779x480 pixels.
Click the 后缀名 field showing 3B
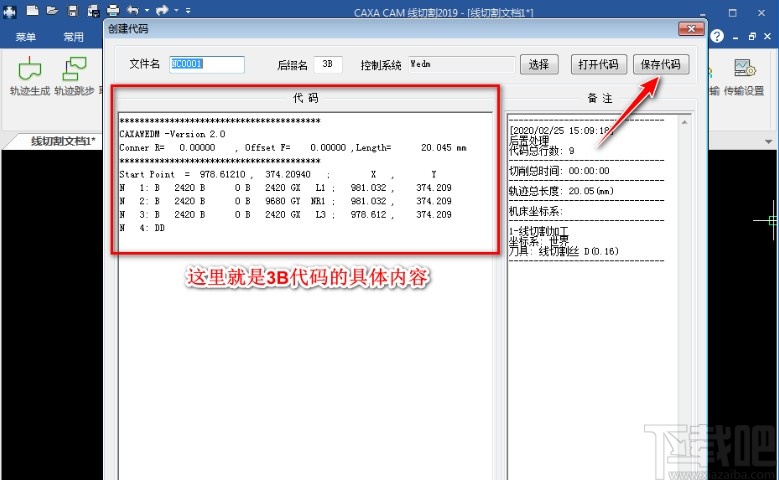[x=328, y=64]
